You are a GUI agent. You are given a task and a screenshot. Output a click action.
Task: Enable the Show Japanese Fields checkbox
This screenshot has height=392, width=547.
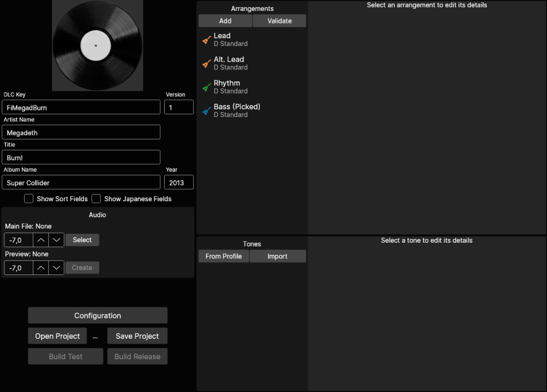tap(96, 198)
